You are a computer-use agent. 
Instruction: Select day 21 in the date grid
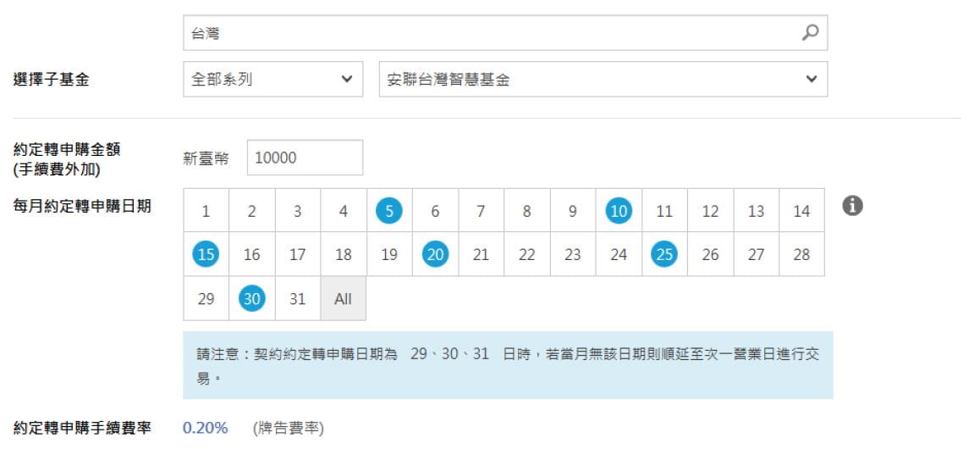click(481, 254)
